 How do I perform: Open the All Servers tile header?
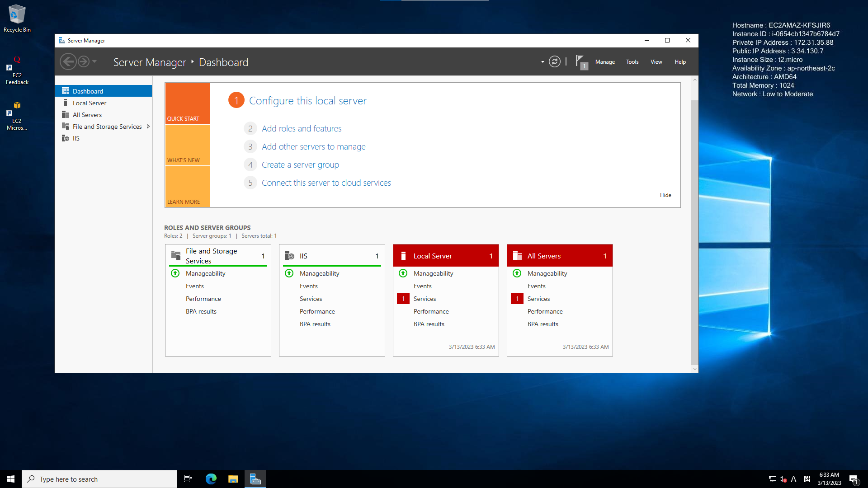pyautogui.click(x=560, y=256)
